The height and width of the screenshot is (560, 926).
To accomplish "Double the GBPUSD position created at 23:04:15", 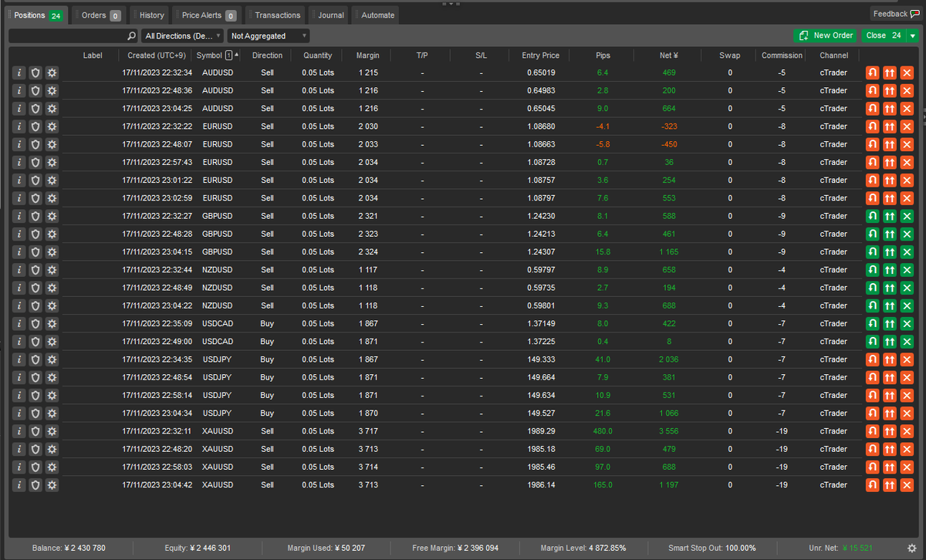I will [x=890, y=251].
